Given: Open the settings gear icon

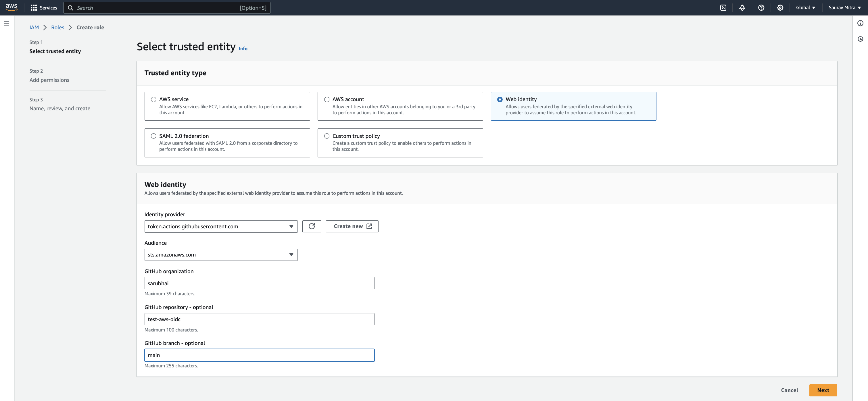Looking at the screenshot, I should pyautogui.click(x=780, y=8).
